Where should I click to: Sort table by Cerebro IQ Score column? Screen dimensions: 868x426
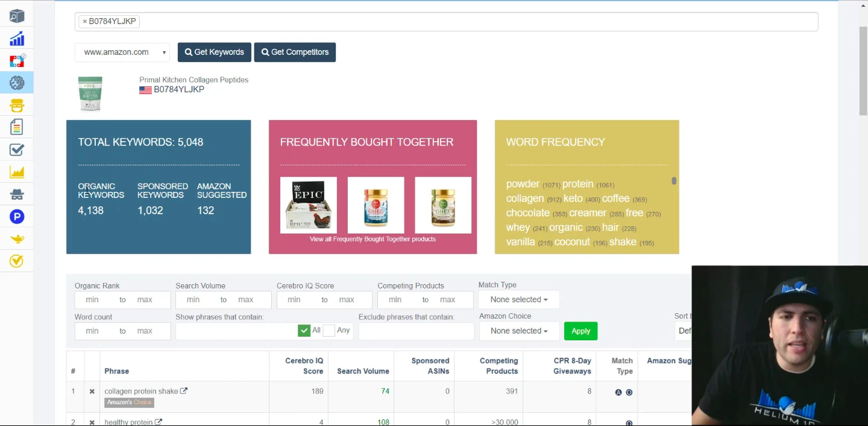pyautogui.click(x=304, y=366)
